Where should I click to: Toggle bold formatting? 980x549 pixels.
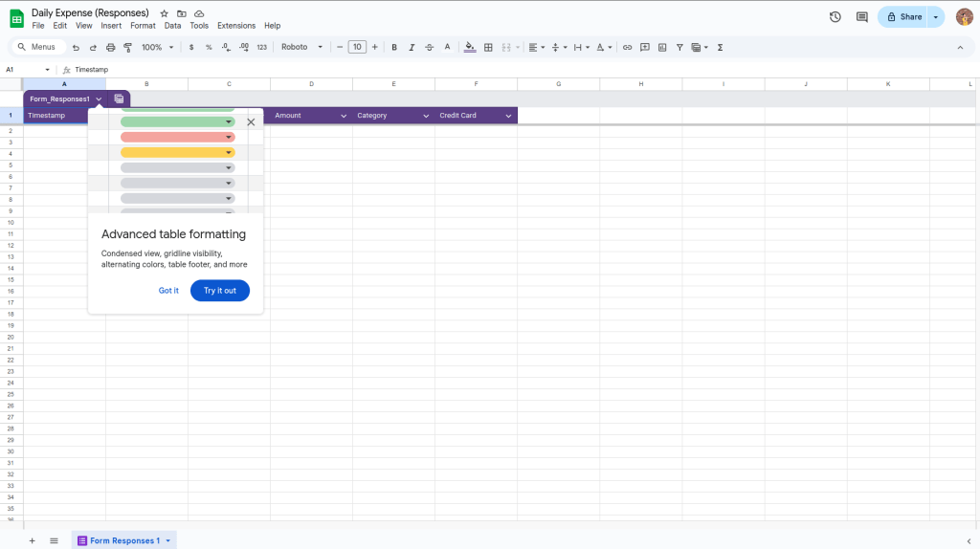coord(394,47)
